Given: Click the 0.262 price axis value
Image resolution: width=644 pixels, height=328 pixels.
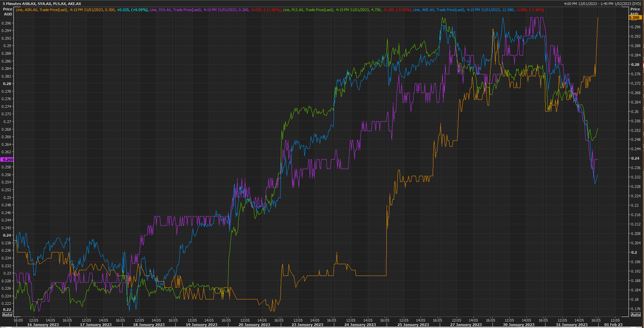Looking at the screenshot, I should coord(6,152).
